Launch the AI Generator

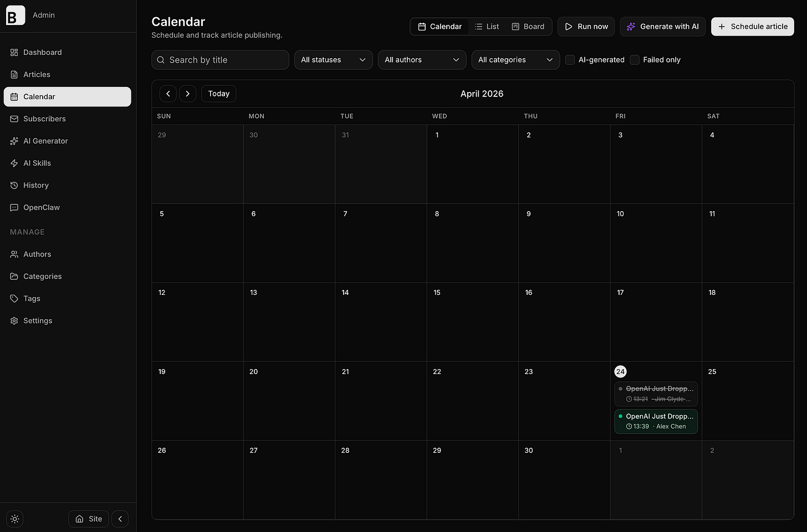click(x=45, y=141)
